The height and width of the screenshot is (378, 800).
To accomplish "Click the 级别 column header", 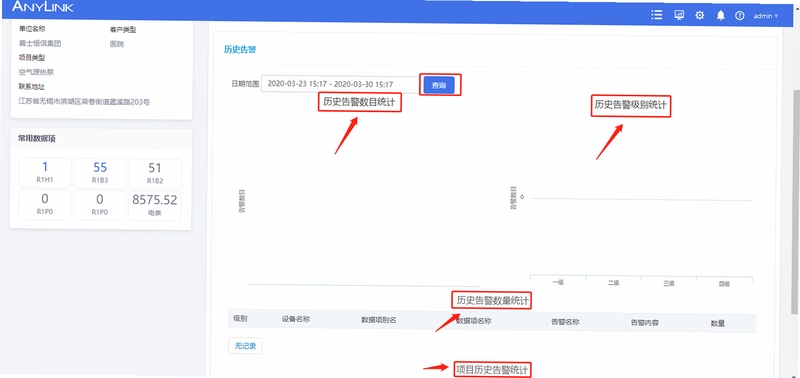I will coord(240,319).
